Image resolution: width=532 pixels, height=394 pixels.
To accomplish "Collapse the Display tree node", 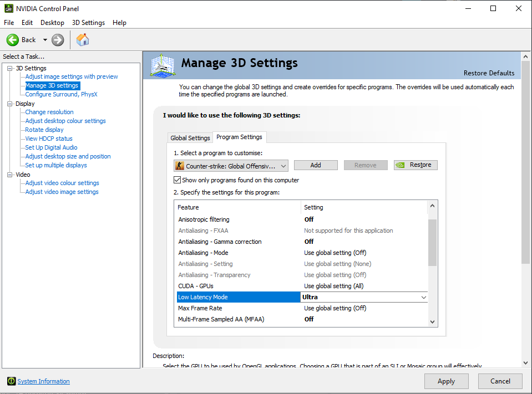I will click(9, 104).
